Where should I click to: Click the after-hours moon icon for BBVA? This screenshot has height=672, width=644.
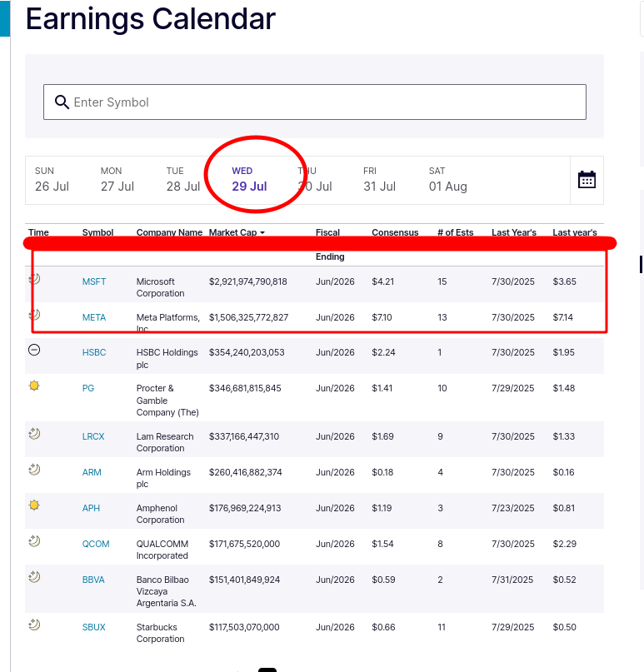pos(34,577)
